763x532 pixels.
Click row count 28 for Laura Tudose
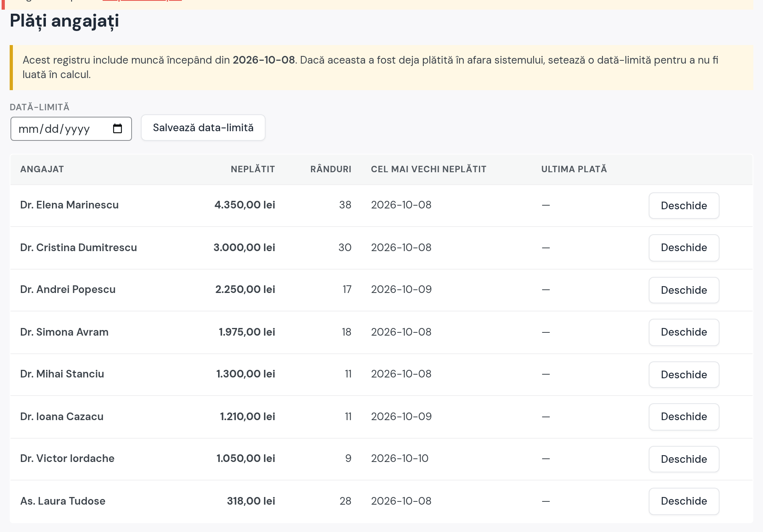click(345, 501)
